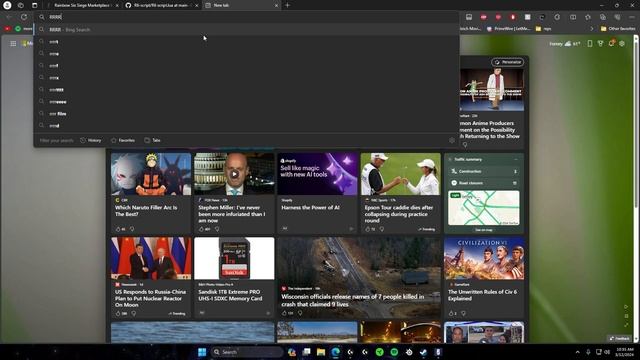Open address bar suggestion settings gear
This screenshot has width=640, height=360.
click(x=452, y=140)
